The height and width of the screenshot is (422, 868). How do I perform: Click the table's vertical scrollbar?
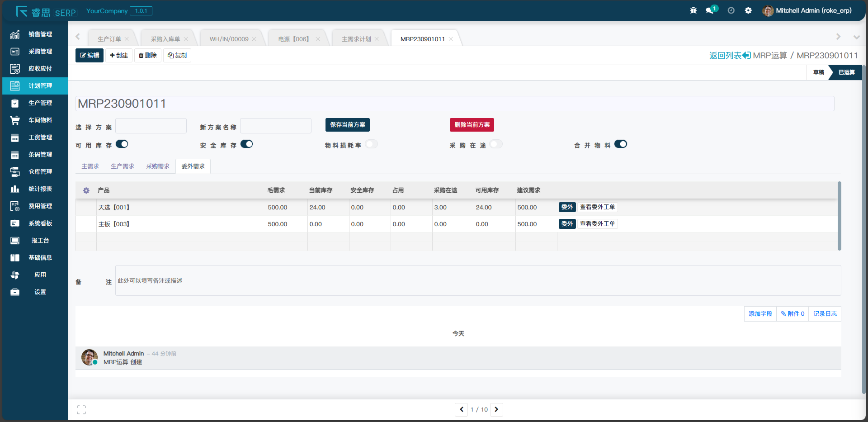pyautogui.click(x=839, y=216)
